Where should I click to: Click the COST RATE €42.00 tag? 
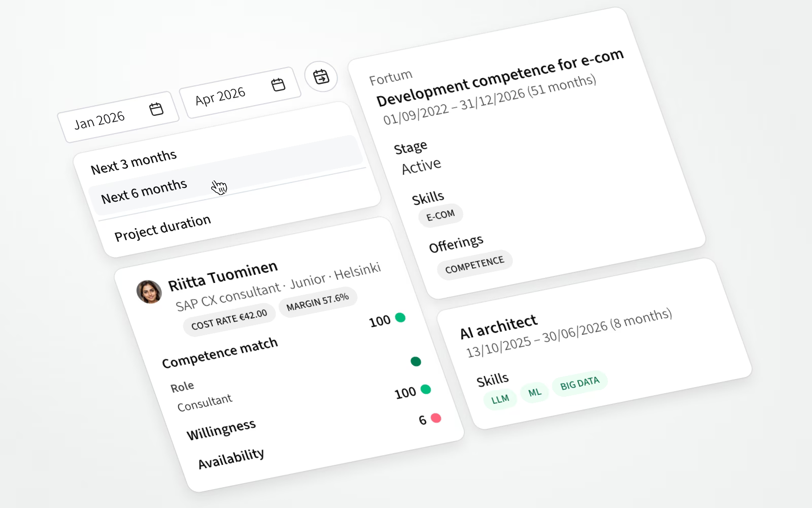click(x=229, y=321)
